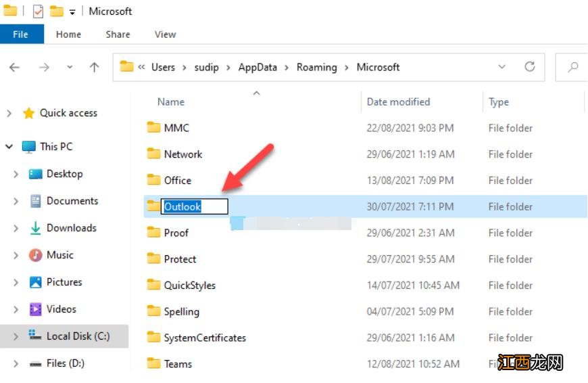
Task: Sort by the Name column header
Action: click(170, 102)
